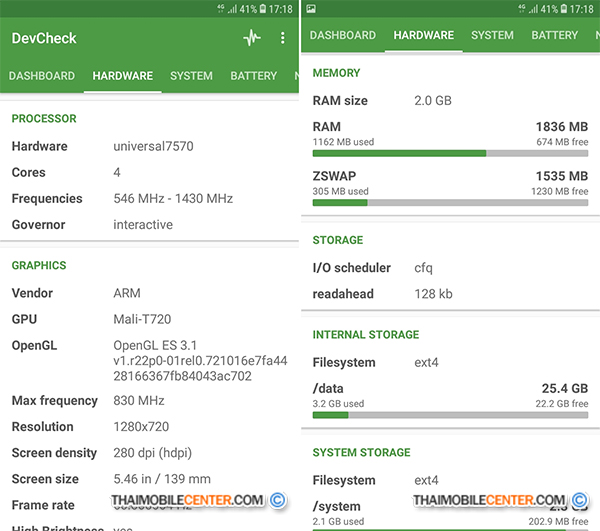The width and height of the screenshot is (600, 531).
Task: Tap the Max frequency value 830 MHz
Action: (139, 401)
